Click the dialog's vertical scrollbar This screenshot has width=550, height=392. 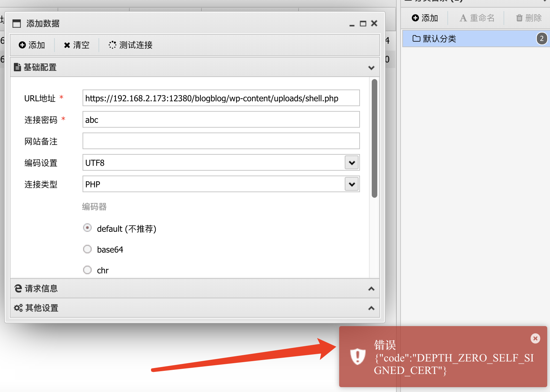click(x=374, y=139)
